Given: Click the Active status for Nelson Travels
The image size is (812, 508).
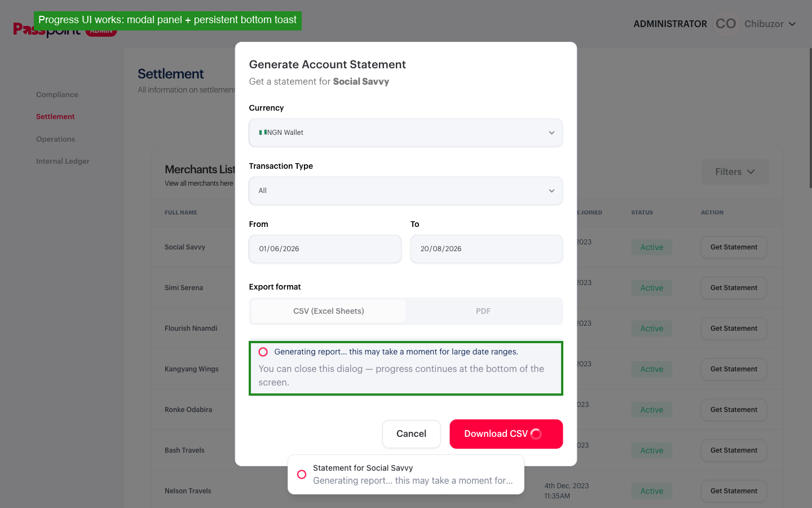Looking at the screenshot, I should coord(652,491).
